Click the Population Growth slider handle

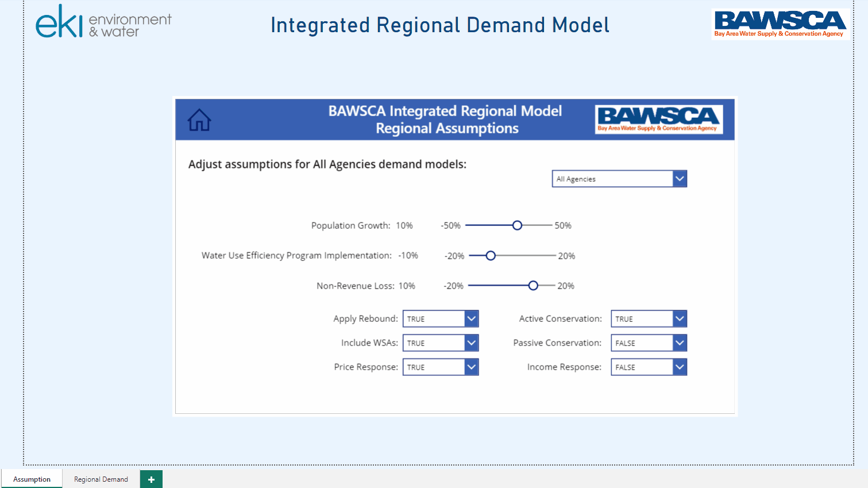tap(517, 225)
